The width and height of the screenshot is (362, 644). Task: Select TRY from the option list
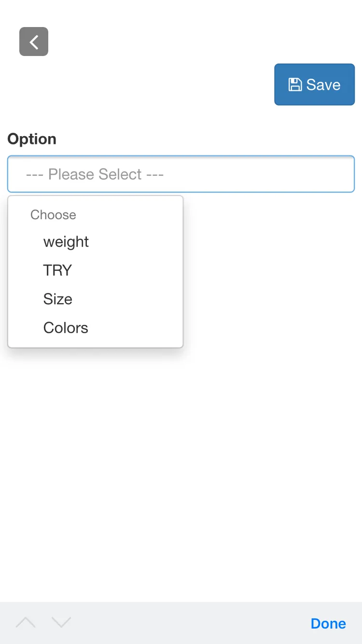click(57, 270)
